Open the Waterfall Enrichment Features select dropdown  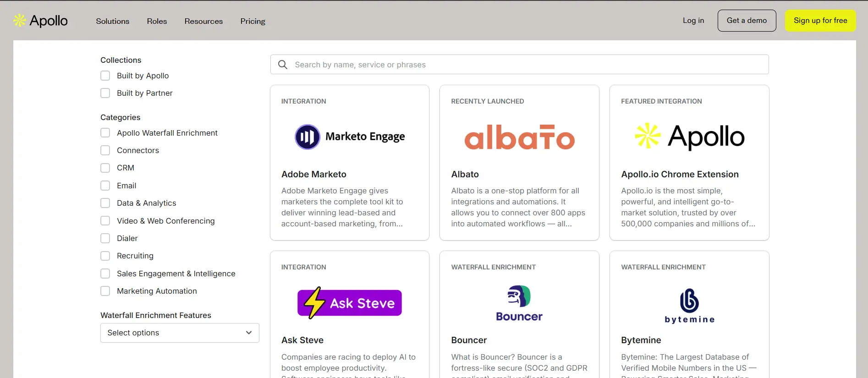pyautogui.click(x=180, y=333)
